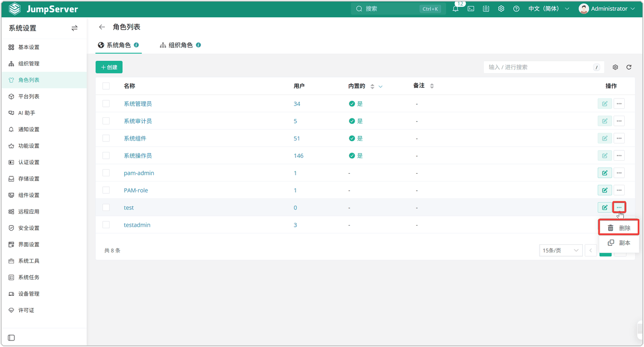
Task: Open the web terminal icon in header
Action: click(471, 9)
